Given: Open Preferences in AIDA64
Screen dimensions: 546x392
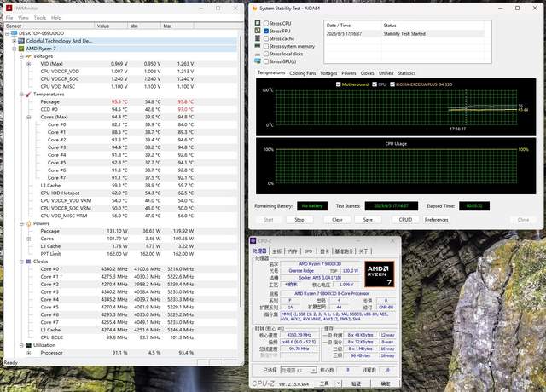Looking at the screenshot, I should point(436,220).
